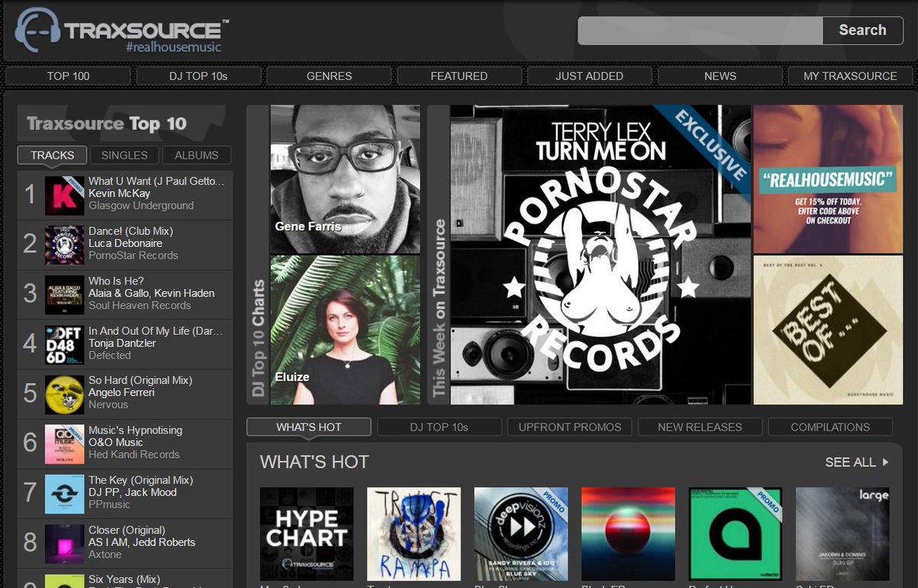Open track title Who Is He?
This screenshot has height=588, width=918.
pos(116,281)
